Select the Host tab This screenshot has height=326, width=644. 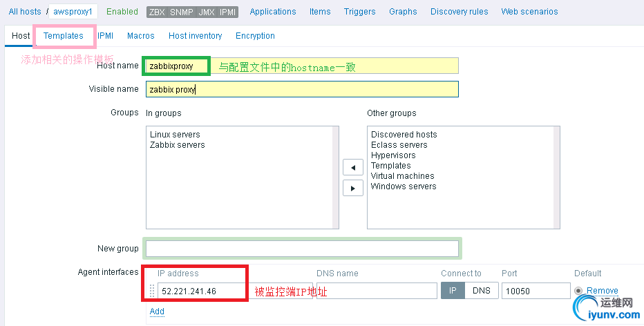[x=21, y=36]
